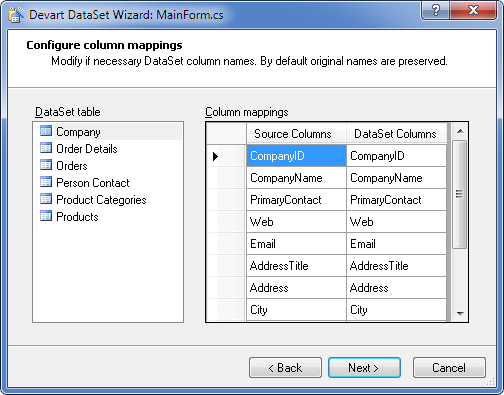This screenshot has width=504, height=395.
Task: Click the wizard title bar icon
Action: point(16,15)
